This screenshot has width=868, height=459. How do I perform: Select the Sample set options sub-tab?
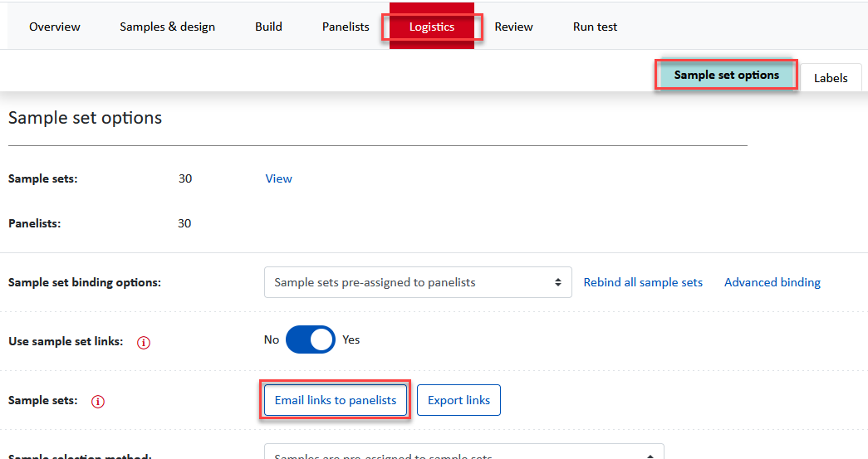point(726,76)
